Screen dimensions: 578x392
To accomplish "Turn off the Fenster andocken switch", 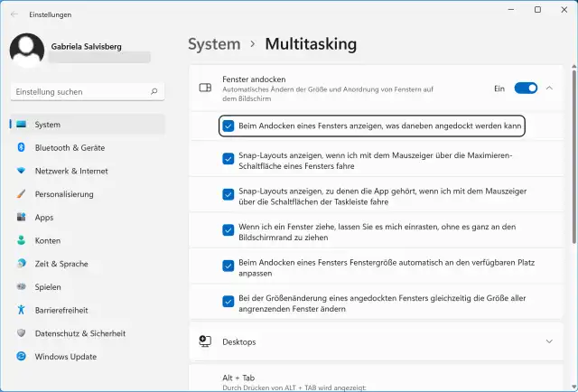I will pos(526,89).
